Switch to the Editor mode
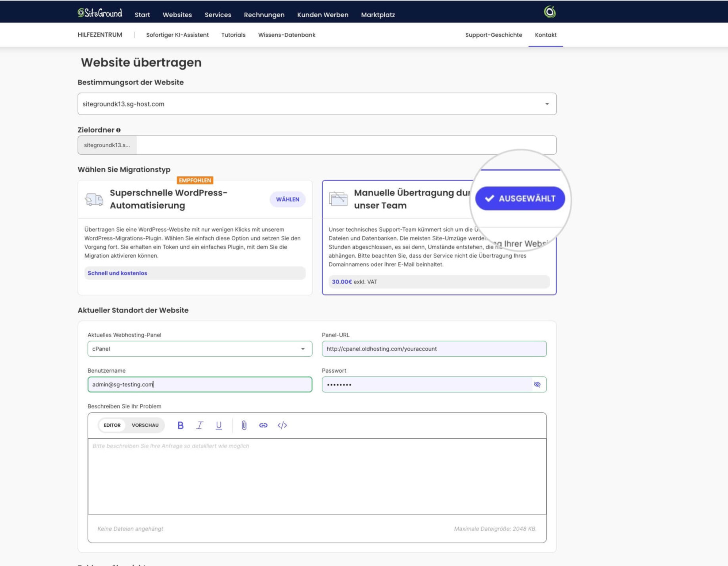 (112, 425)
